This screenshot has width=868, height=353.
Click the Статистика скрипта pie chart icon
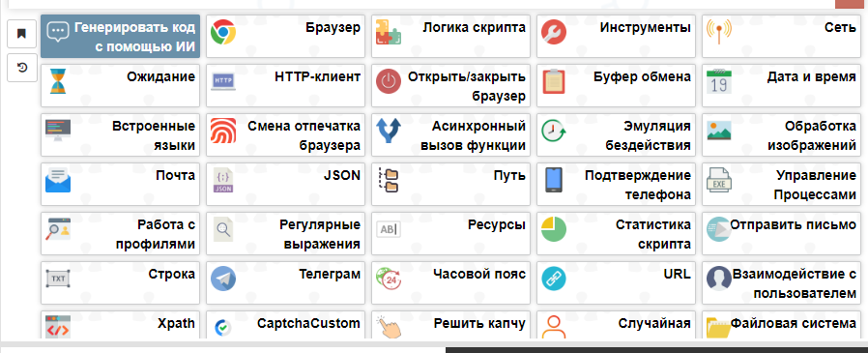pyautogui.click(x=554, y=229)
